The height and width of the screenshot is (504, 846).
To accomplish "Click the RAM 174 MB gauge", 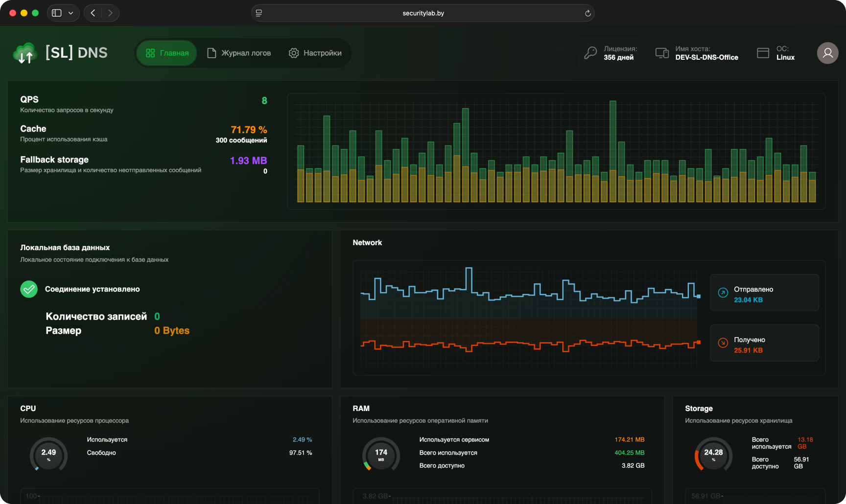I will (381, 455).
